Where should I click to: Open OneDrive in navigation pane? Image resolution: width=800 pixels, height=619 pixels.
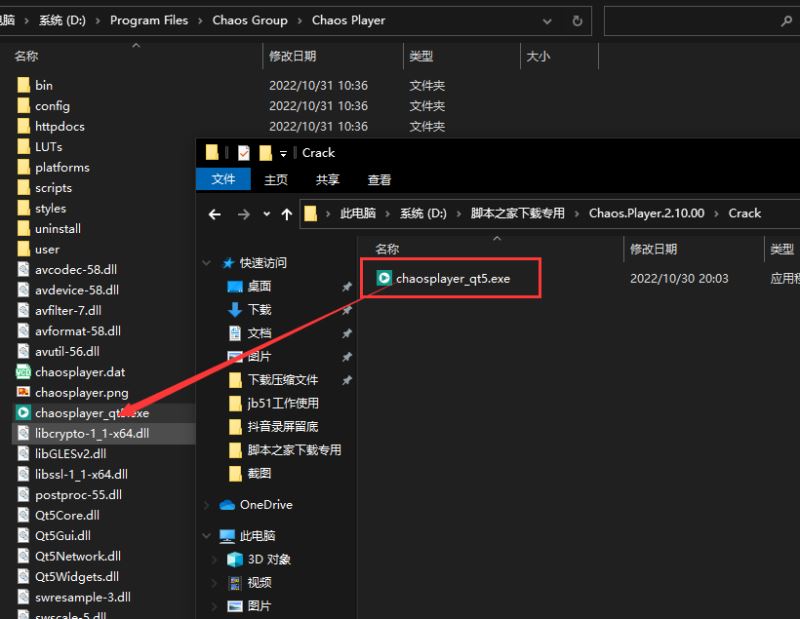[266, 505]
